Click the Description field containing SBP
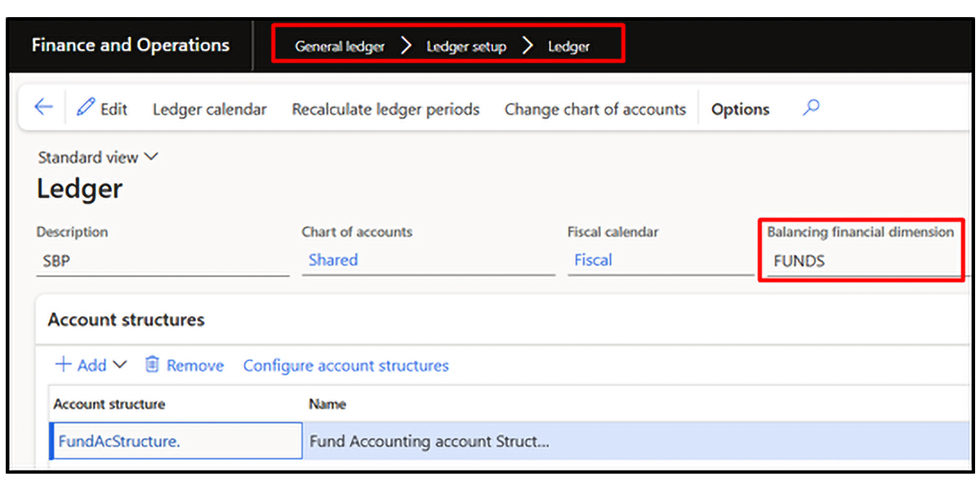Image resolution: width=980 pixels, height=490 pixels. pyautogui.click(x=162, y=261)
